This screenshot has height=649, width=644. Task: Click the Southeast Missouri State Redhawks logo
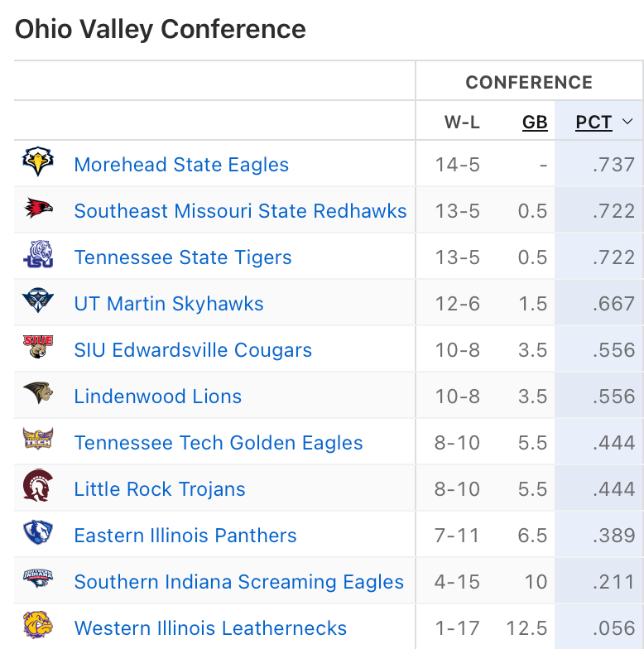click(38, 209)
